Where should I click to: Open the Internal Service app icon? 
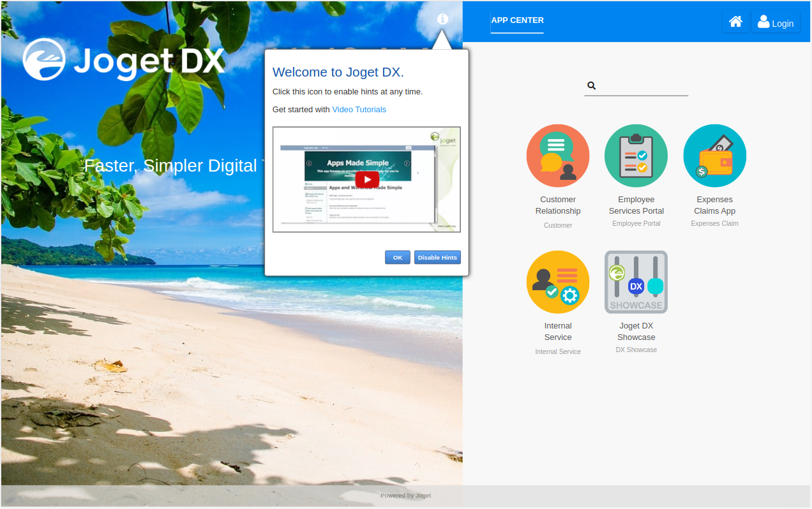tap(558, 282)
